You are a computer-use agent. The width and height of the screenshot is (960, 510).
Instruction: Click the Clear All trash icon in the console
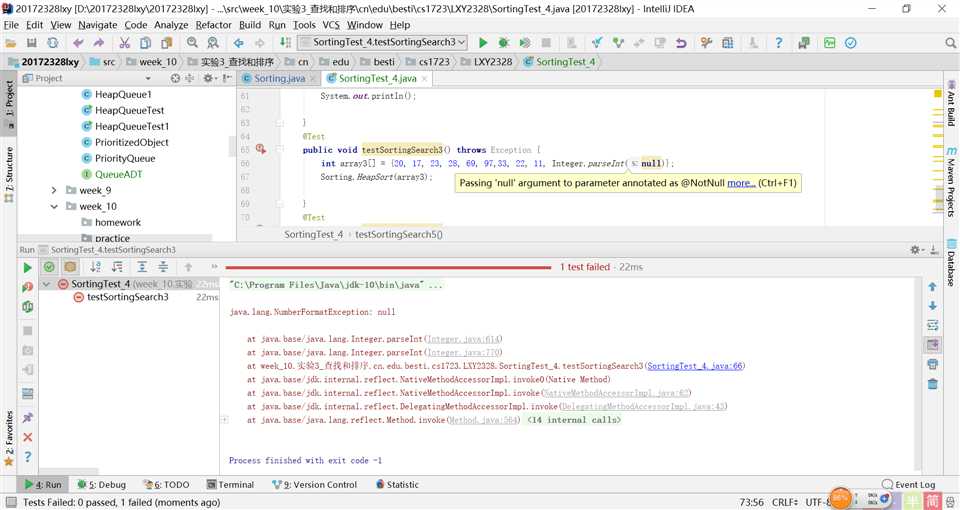coord(932,384)
